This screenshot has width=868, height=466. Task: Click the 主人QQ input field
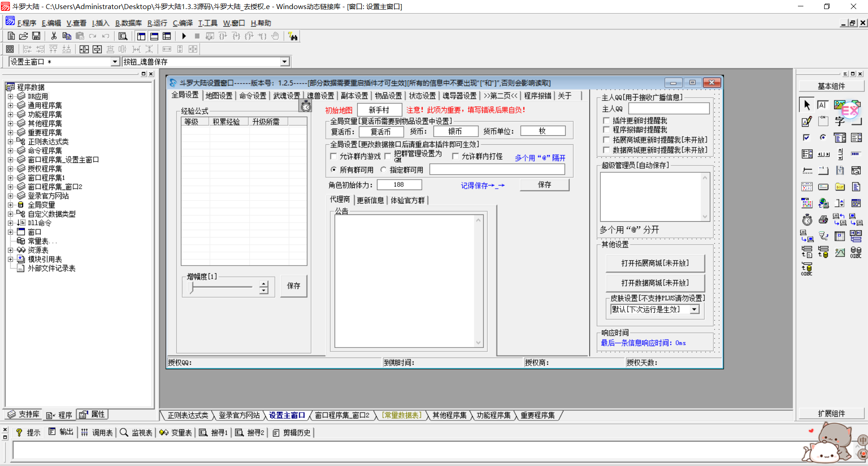coord(669,109)
